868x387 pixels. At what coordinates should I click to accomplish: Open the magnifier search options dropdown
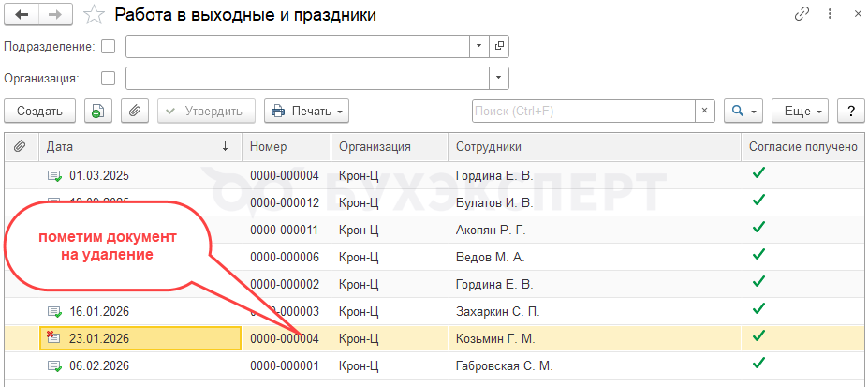tap(743, 111)
